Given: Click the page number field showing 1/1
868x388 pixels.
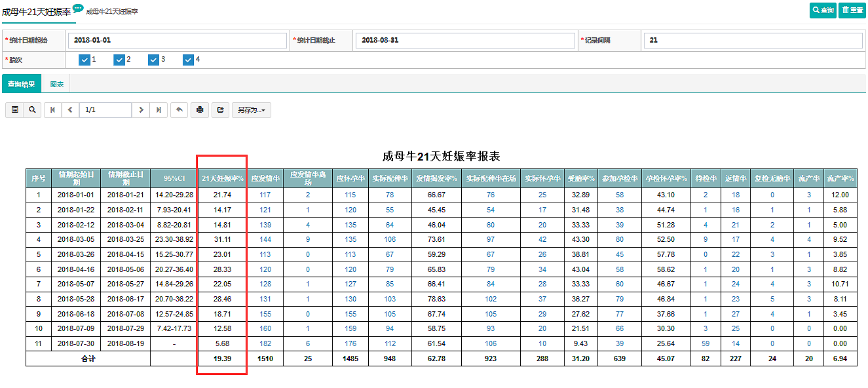Looking at the screenshot, I should tap(105, 110).
